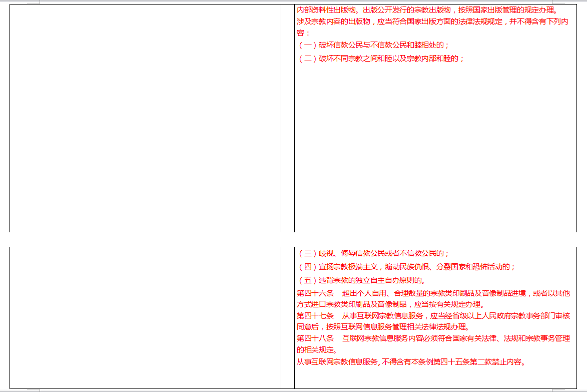Click the last line starting 从事互联网宗教信息服务
This screenshot has width=587, height=392.
click(411, 362)
